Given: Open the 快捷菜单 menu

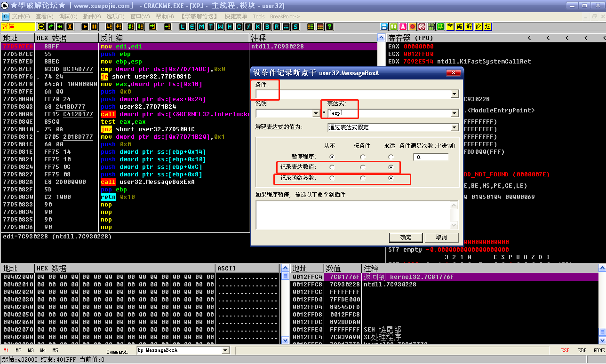Looking at the screenshot, I should (236, 16).
